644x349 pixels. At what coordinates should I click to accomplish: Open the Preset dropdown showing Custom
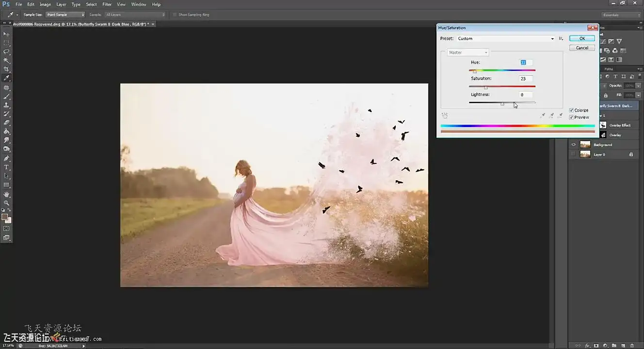coord(506,38)
